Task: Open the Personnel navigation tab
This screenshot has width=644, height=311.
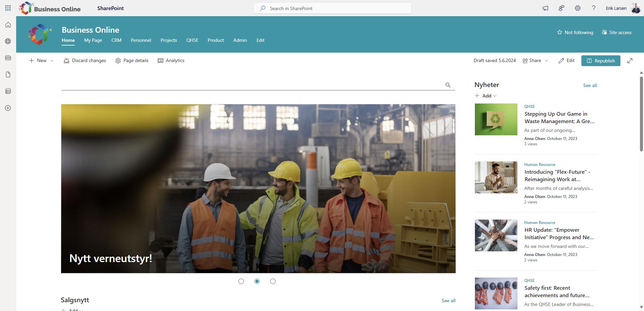Action: pyautogui.click(x=141, y=40)
